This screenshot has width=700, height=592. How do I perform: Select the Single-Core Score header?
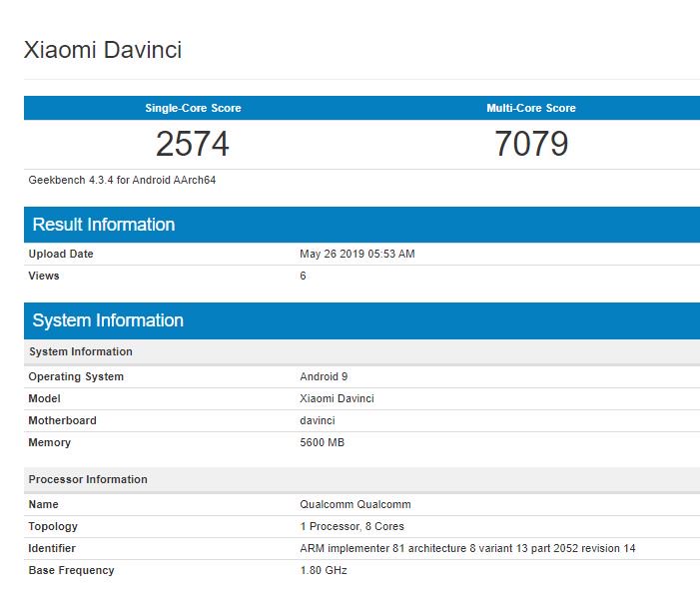[193, 108]
